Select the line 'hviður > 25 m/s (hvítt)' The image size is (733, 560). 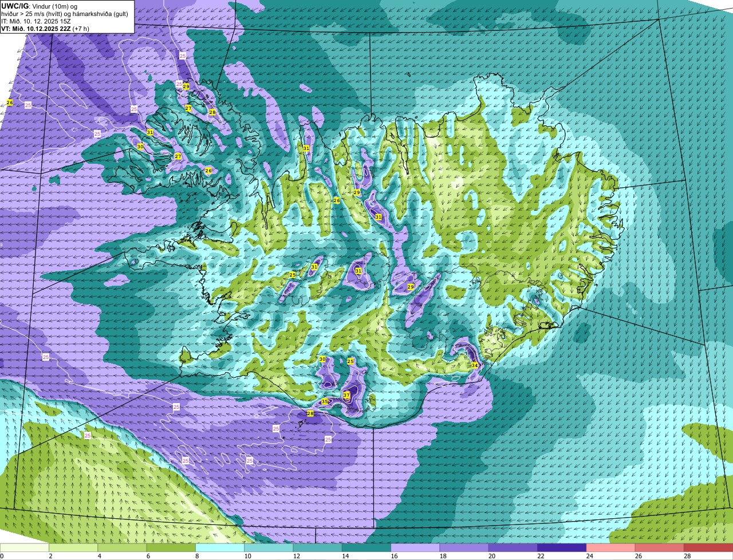pos(32,14)
